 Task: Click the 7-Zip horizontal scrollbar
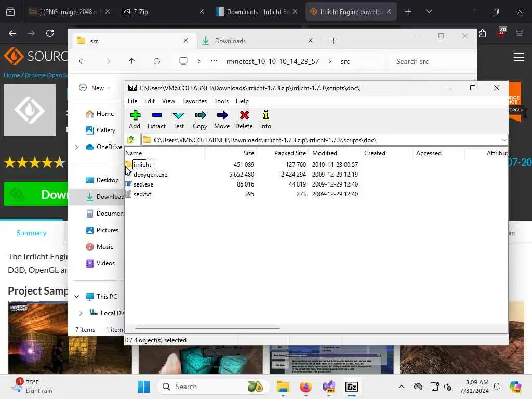[207, 328]
